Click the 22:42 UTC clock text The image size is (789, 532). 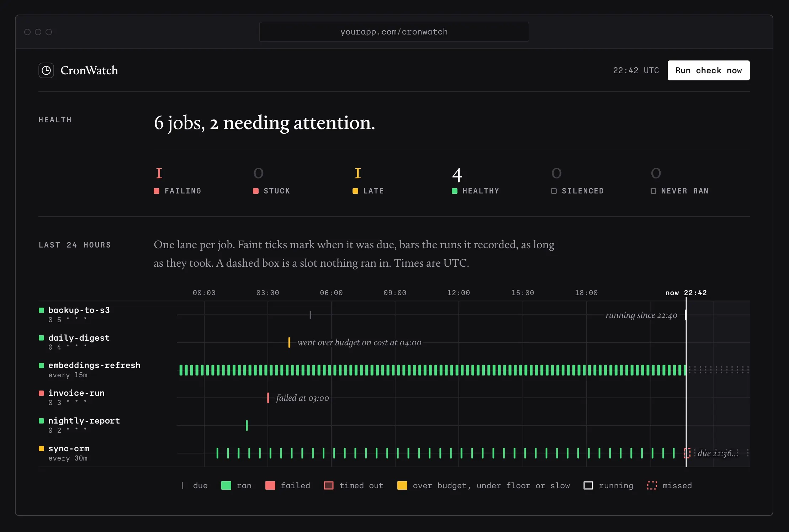tap(636, 70)
